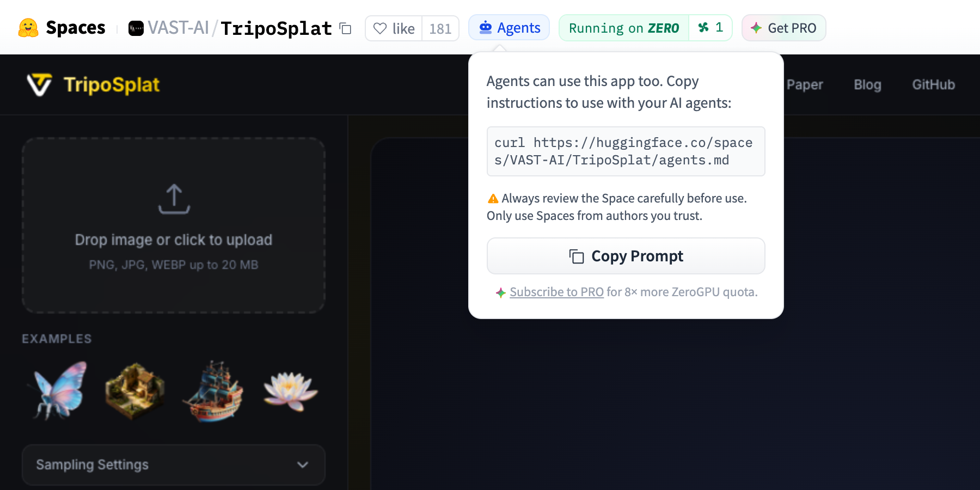
Task: Click the TripoSplat logo mark
Action: (x=40, y=84)
